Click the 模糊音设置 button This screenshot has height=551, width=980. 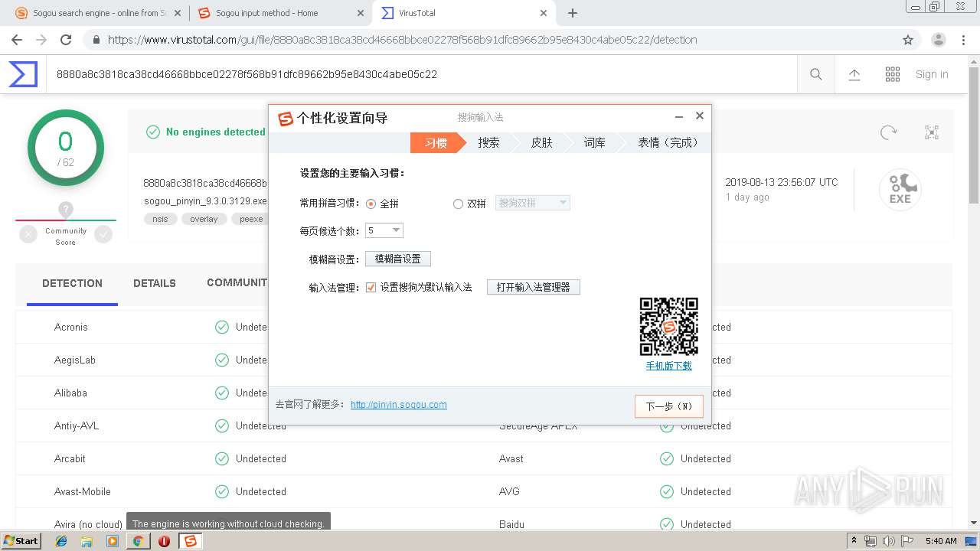coord(398,259)
